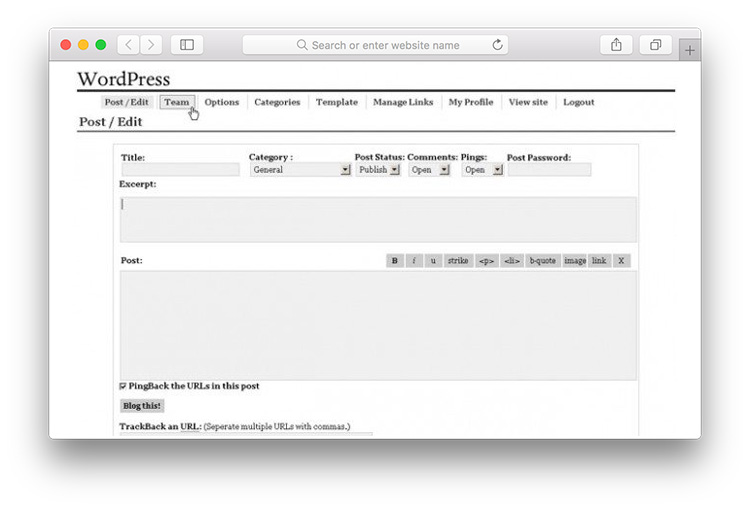This screenshot has height=509, width=750.
Task: Toggle PingBack the URLs checkbox
Action: (x=123, y=386)
